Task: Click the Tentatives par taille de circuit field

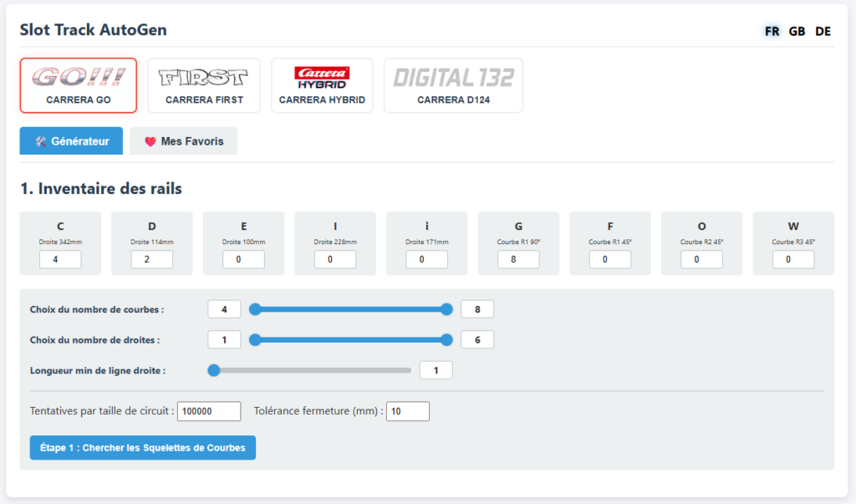Action: coord(209,411)
